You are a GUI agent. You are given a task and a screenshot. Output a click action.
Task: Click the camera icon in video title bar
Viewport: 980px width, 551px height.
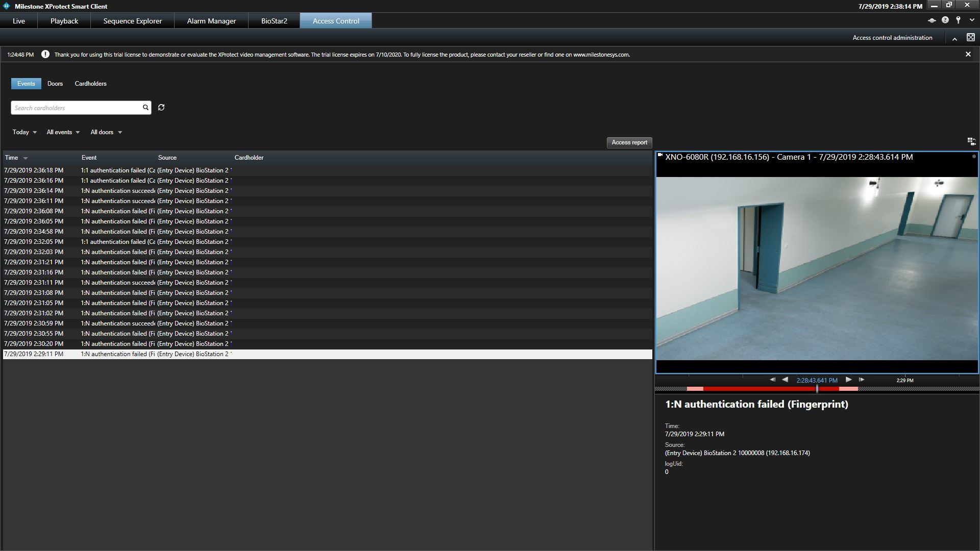[x=660, y=155]
